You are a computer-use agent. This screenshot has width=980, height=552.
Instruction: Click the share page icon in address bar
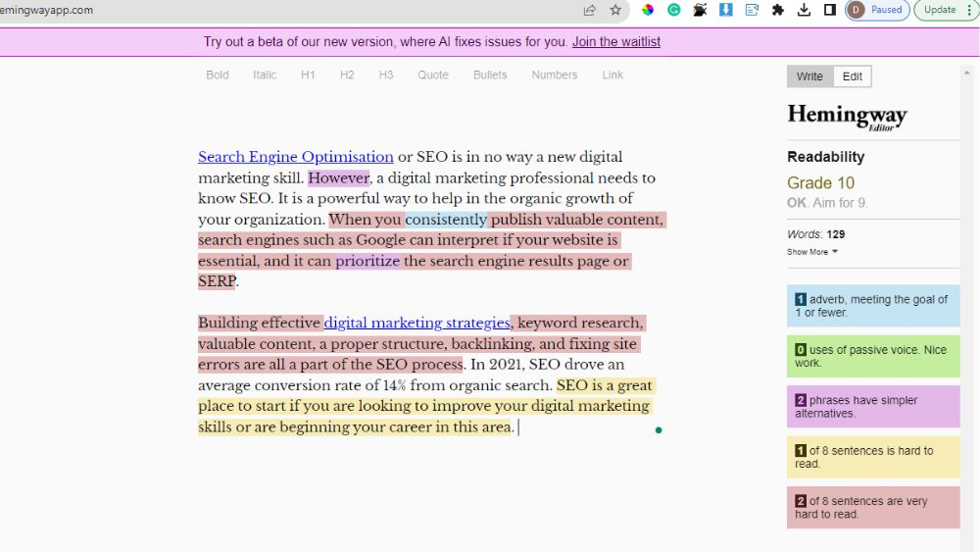click(x=589, y=10)
